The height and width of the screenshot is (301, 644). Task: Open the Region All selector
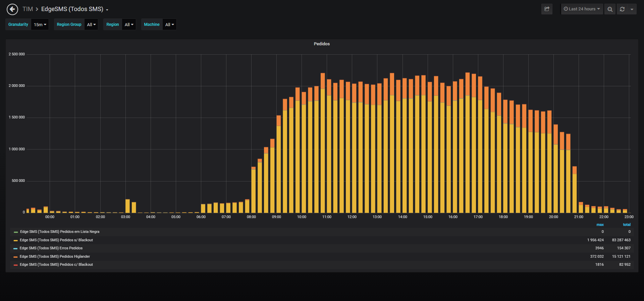click(x=129, y=24)
